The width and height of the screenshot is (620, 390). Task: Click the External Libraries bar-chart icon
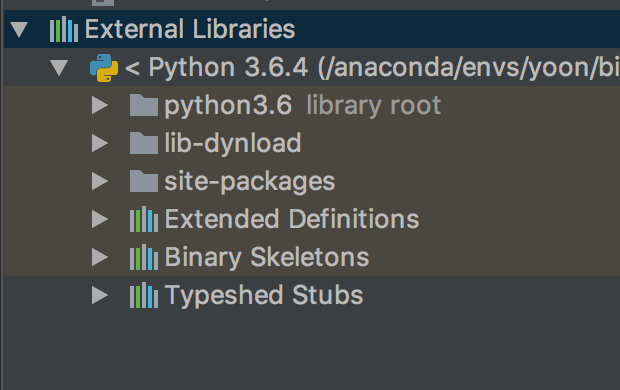tap(64, 29)
